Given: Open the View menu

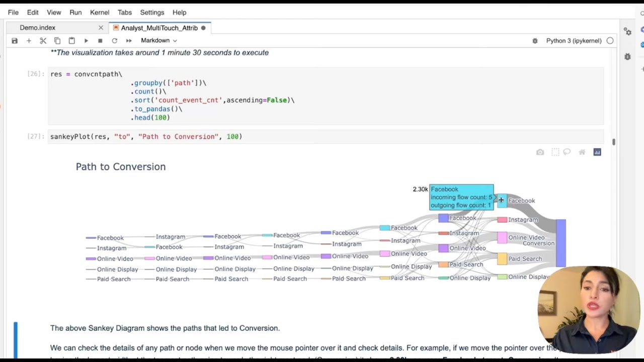Looking at the screenshot, I should [54, 12].
